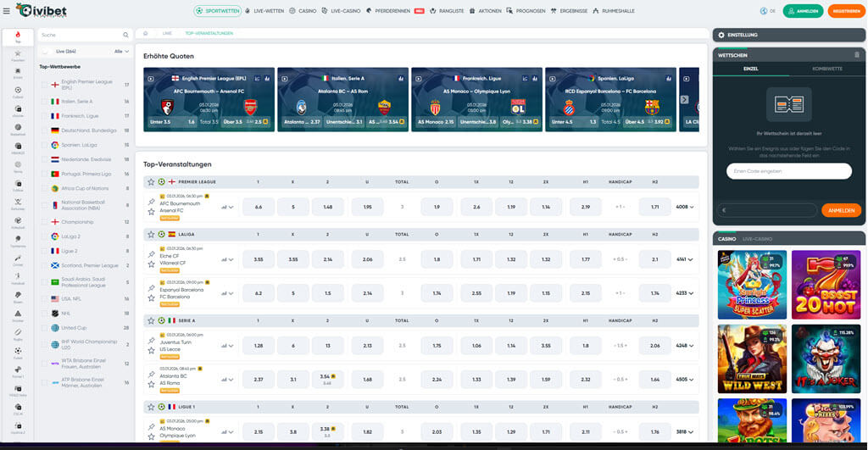Click the green Anmelden button in header
The width and height of the screenshot is (868, 450).
pos(803,11)
